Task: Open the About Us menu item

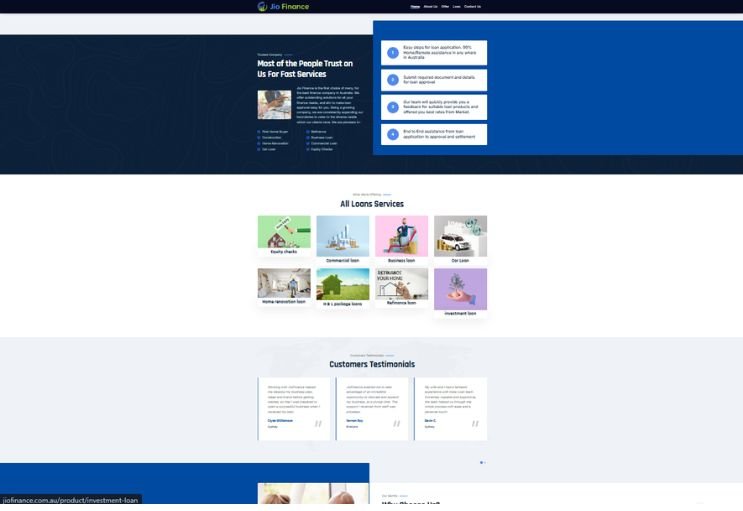Action: 430,7
